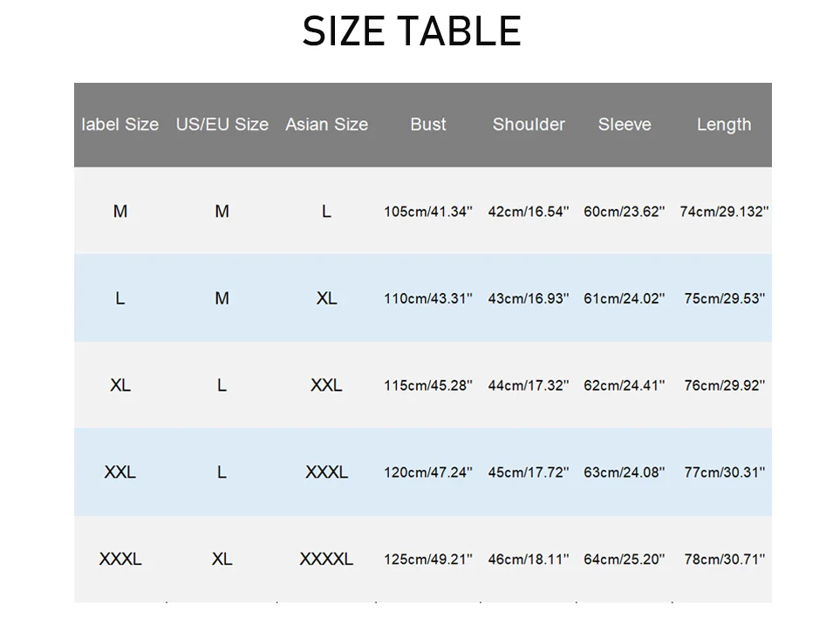
Task: Select the 120cm/47.24" bust cell
Action: (428, 472)
